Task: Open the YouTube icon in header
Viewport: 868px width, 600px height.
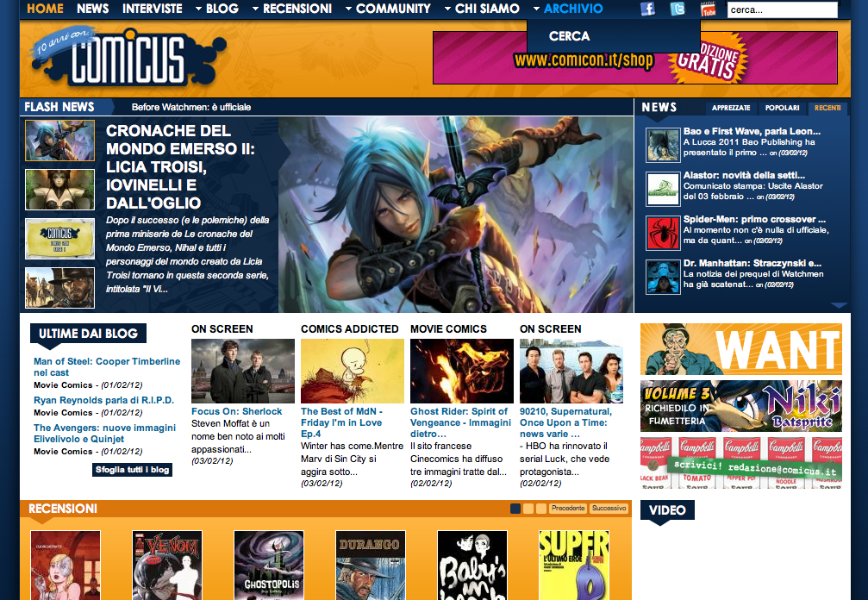Action: (x=708, y=9)
